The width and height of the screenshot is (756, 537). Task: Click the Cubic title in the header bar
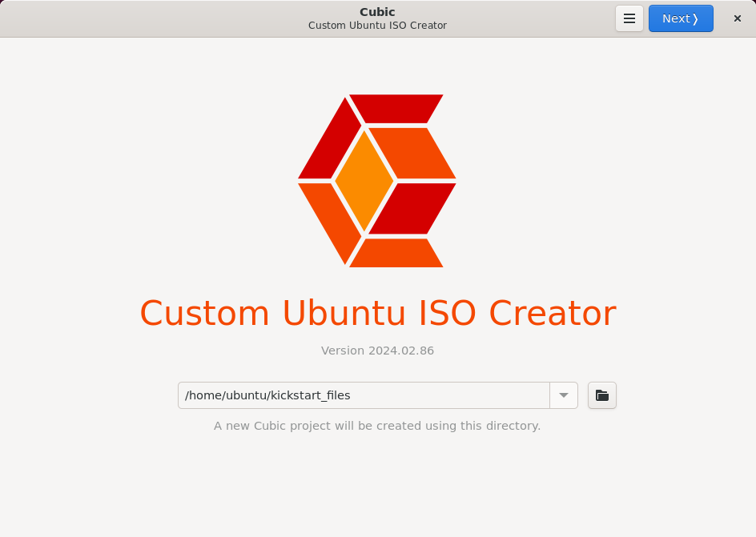377,12
